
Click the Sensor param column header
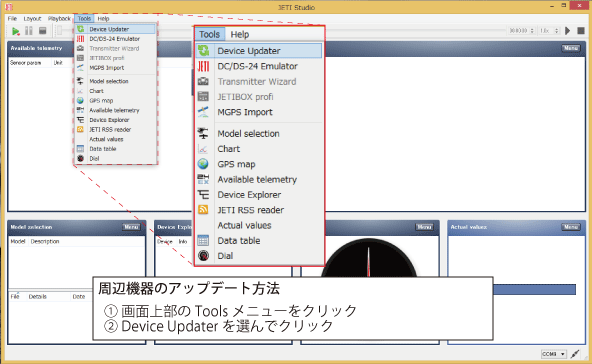25,63
